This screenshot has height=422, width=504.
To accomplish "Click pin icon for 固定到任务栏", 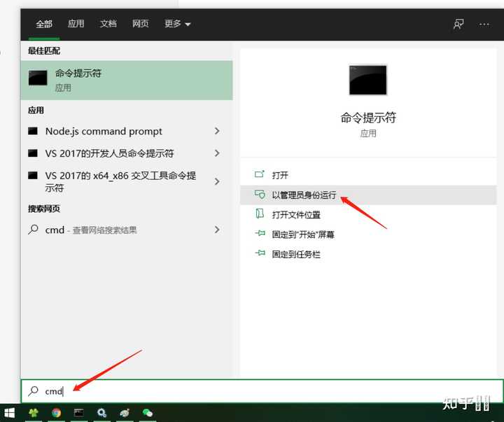I will pyautogui.click(x=260, y=253).
